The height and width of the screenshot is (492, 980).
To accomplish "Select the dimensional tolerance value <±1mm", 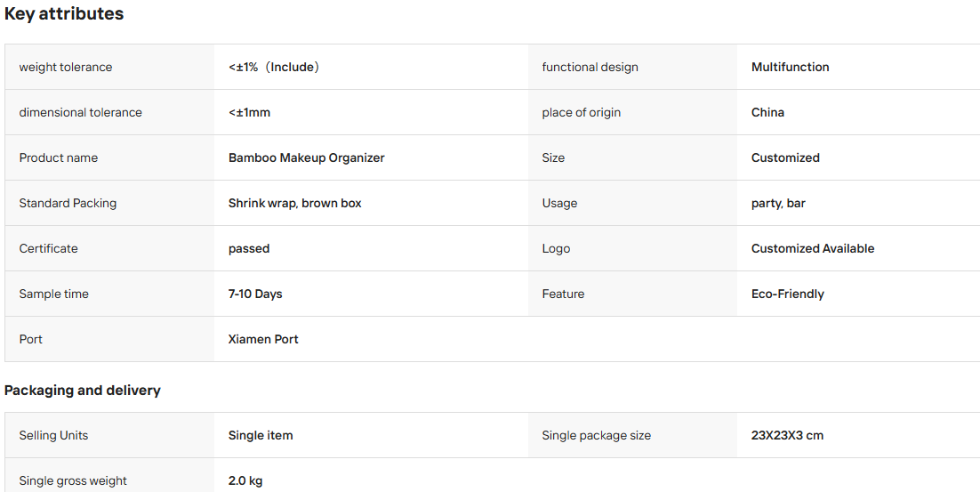I will 249,112.
